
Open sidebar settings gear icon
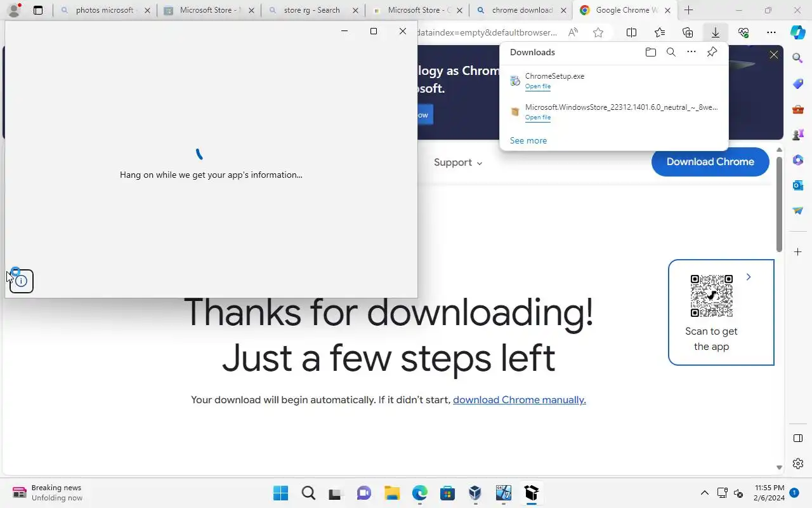[x=798, y=464]
